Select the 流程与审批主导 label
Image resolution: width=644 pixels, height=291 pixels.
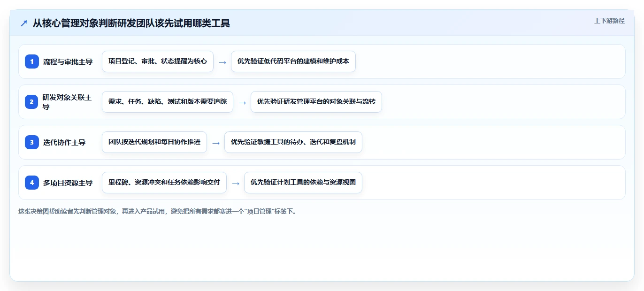pos(68,61)
